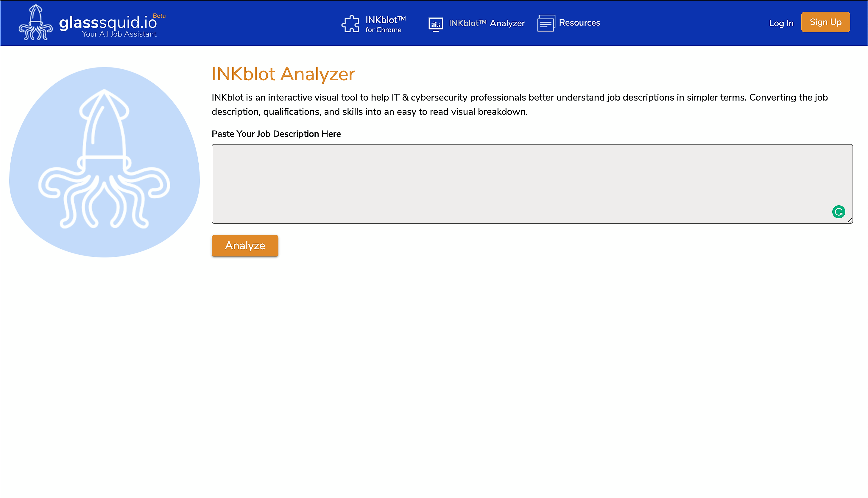Image resolution: width=868 pixels, height=498 pixels.
Task: Click the green Grammarly icon
Action: pos(838,212)
